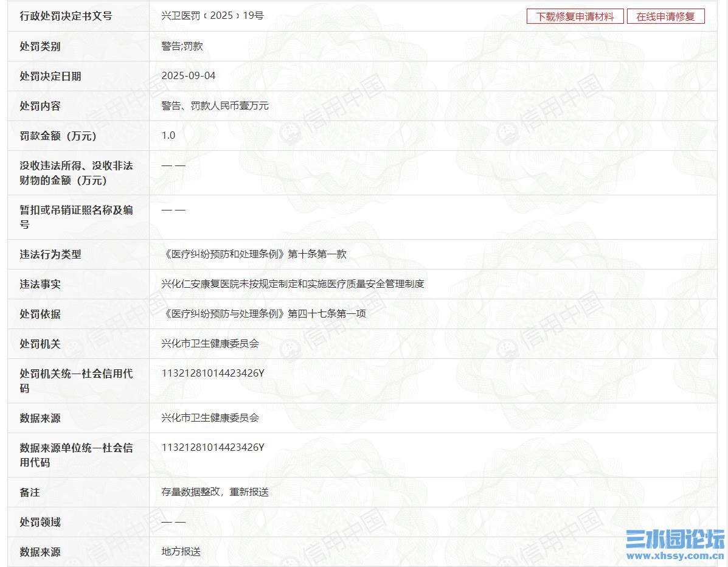Viewport: 728px width, 567px height.
Task: Click the 处罚类别 label
Action: tap(40, 46)
